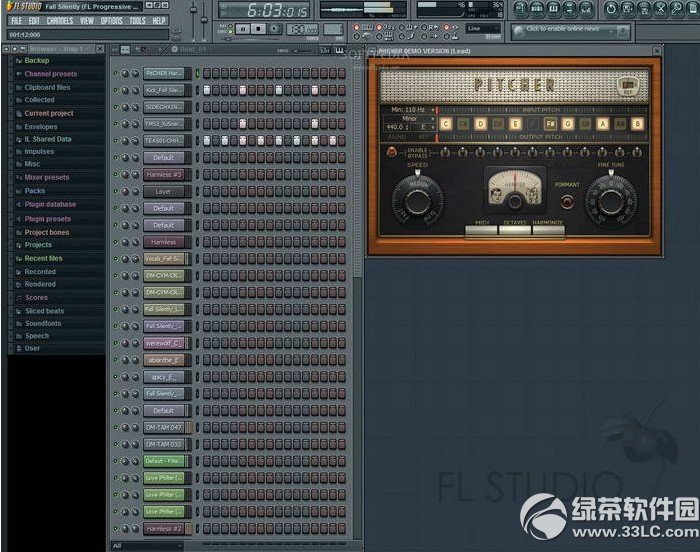Select the Layer channel button
The width and height of the screenshot is (700, 552).
pos(165,192)
